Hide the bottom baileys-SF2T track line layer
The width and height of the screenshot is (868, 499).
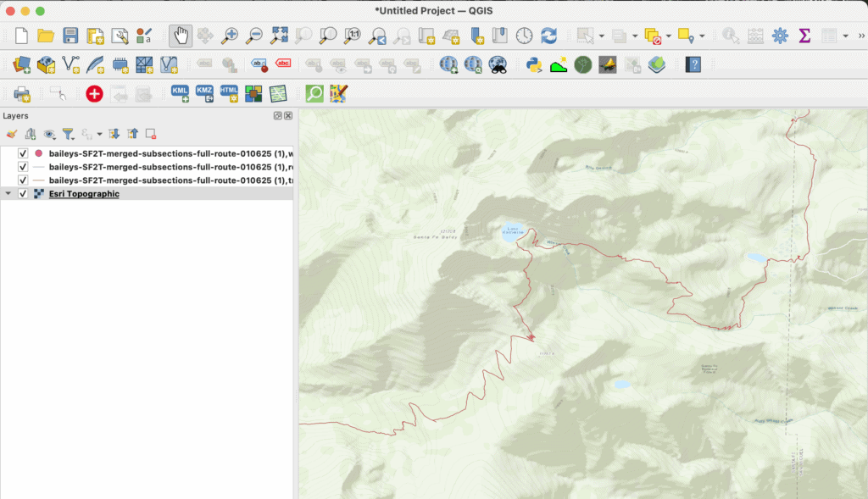23,180
